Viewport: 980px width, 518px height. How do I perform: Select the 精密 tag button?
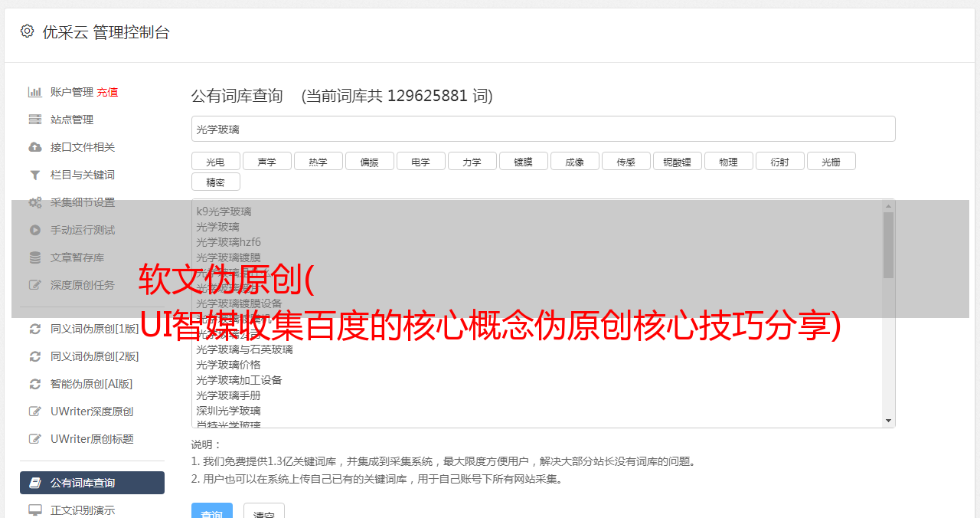point(216,182)
